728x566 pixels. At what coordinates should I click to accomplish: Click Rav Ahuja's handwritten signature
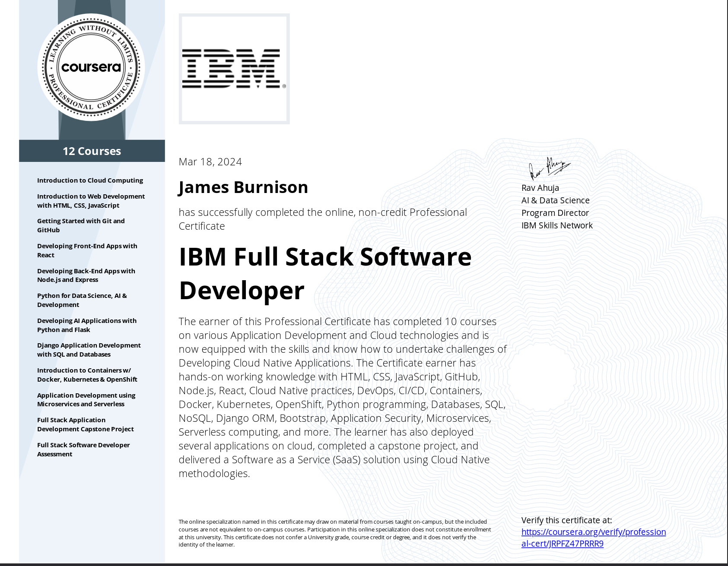[549, 168]
